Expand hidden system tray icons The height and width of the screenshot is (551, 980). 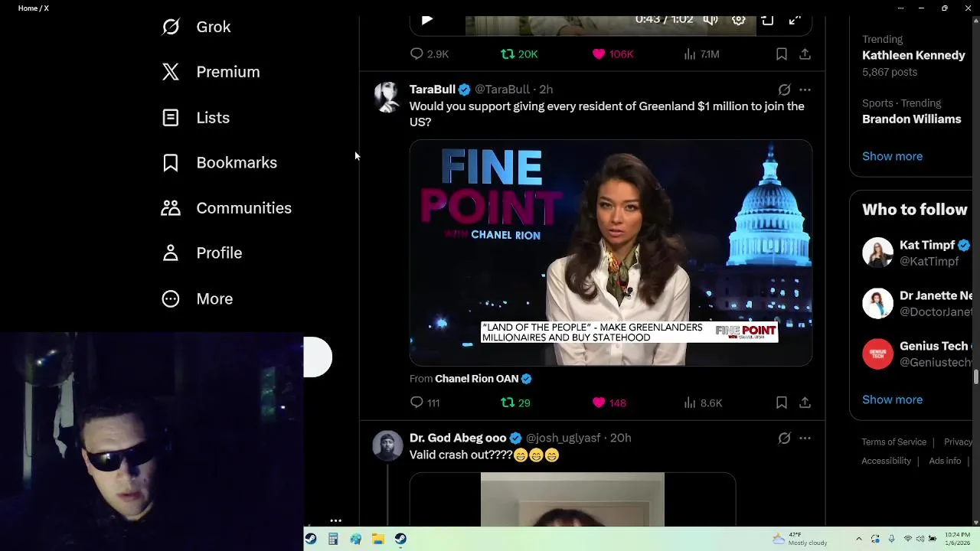(858, 539)
